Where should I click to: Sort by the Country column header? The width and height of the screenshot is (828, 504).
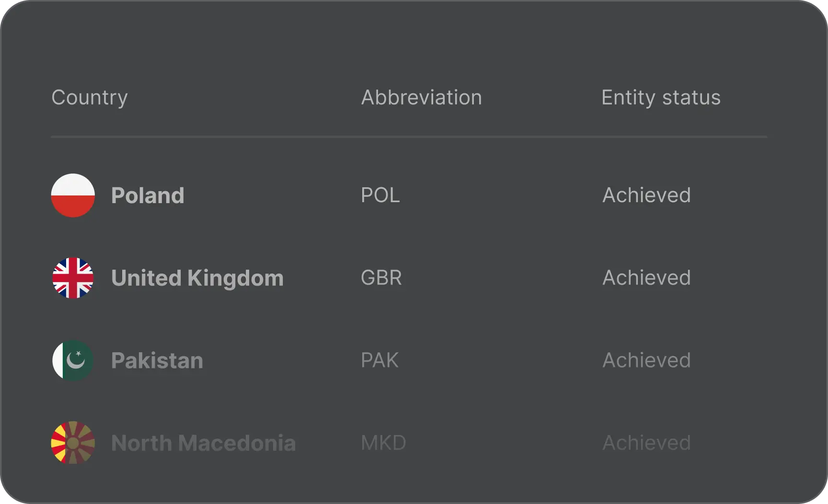[x=90, y=98]
